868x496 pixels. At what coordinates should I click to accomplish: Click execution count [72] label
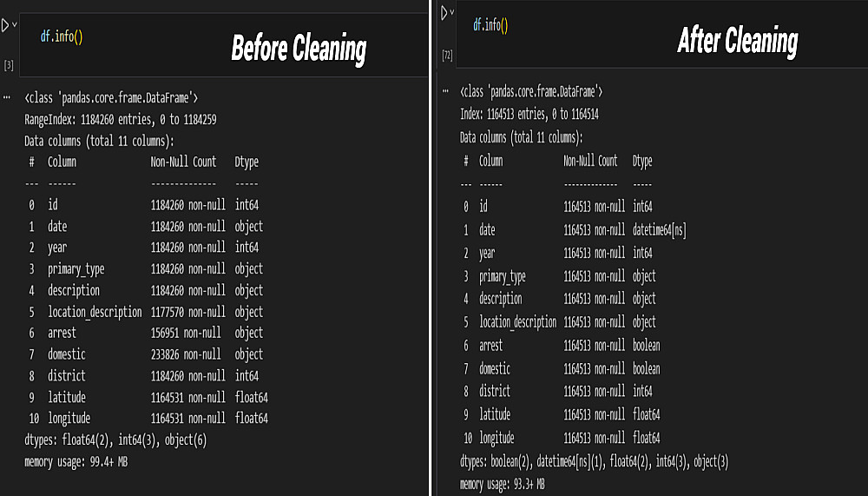coord(447,56)
